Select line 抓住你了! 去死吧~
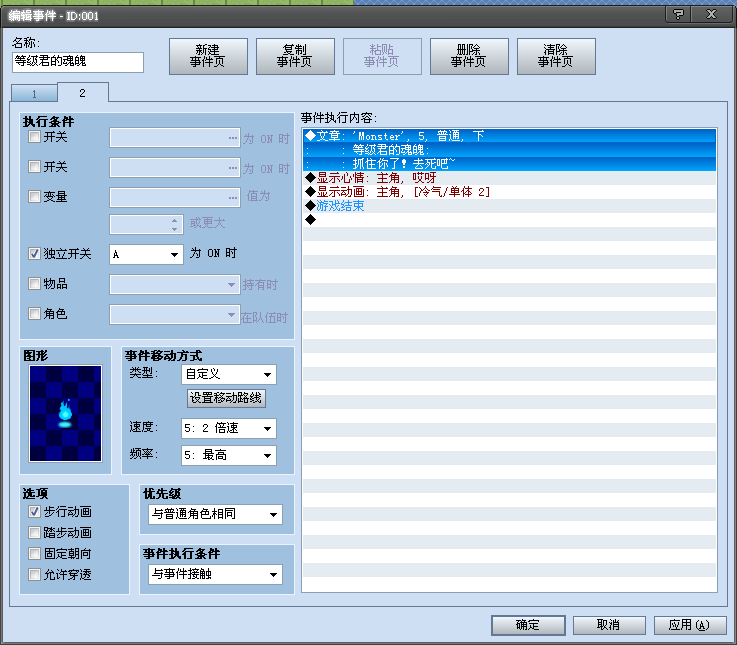737x645 pixels. (x=510, y=164)
